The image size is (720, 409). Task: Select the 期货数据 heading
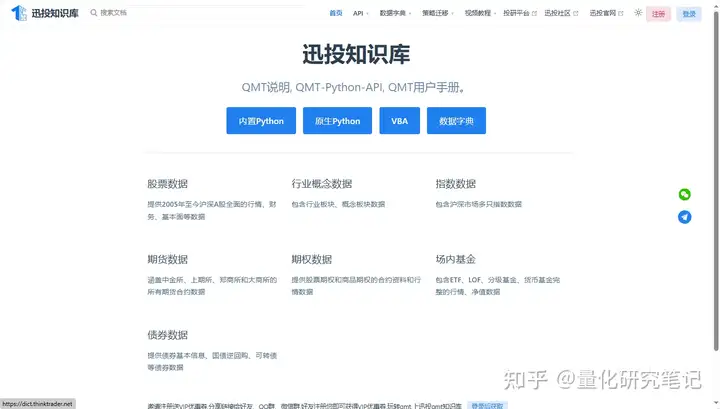click(x=167, y=259)
